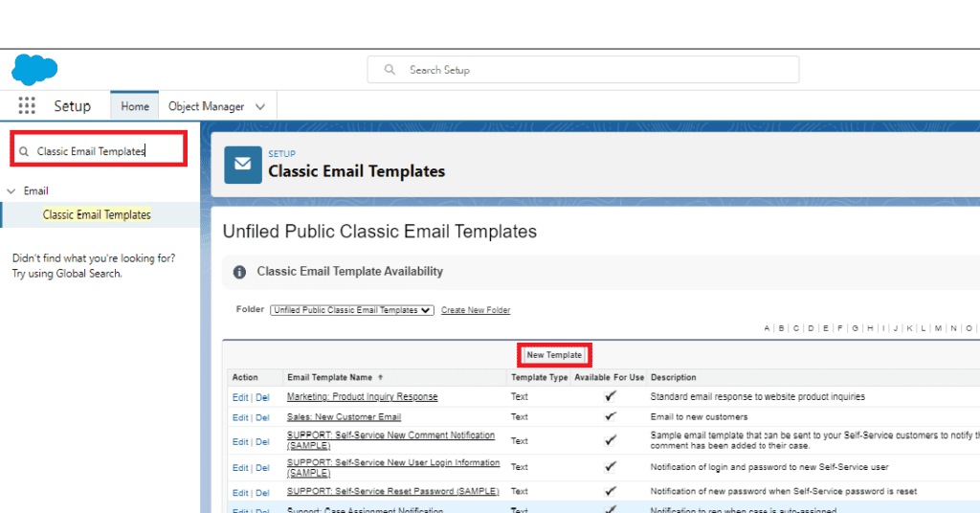Click 'Email to new customers' description
Screen dimensions: 980x513
coord(699,416)
